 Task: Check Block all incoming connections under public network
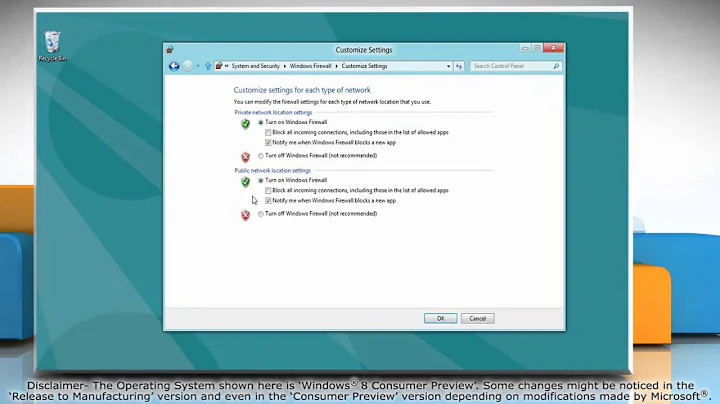[x=268, y=191]
